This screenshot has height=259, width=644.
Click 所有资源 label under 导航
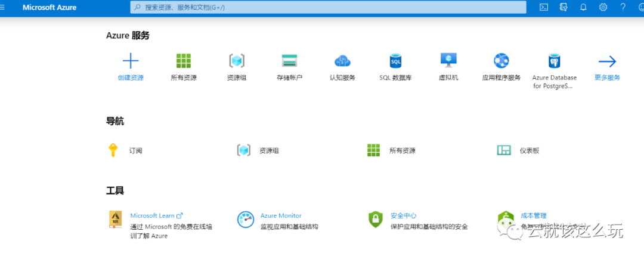[x=402, y=150]
